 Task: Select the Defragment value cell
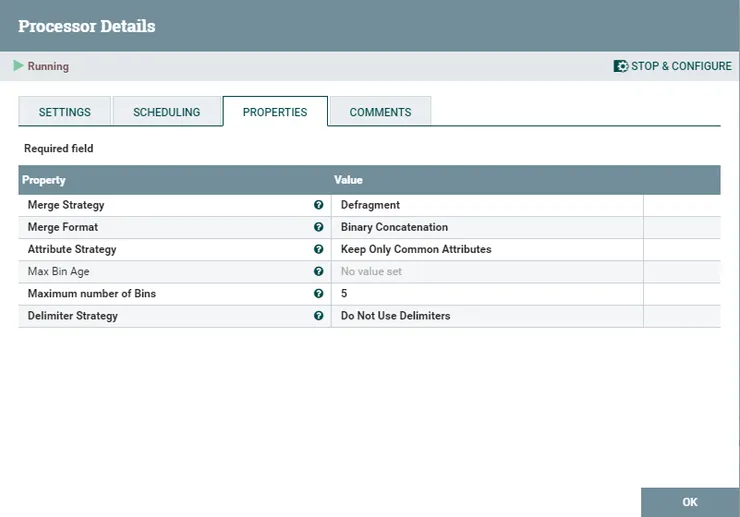tap(487, 205)
